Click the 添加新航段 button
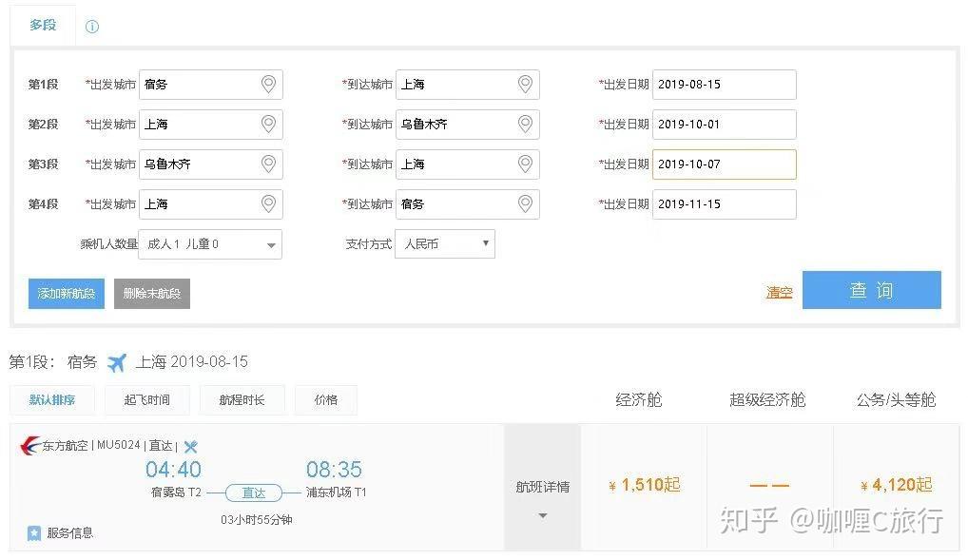 pyautogui.click(x=67, y=293)
